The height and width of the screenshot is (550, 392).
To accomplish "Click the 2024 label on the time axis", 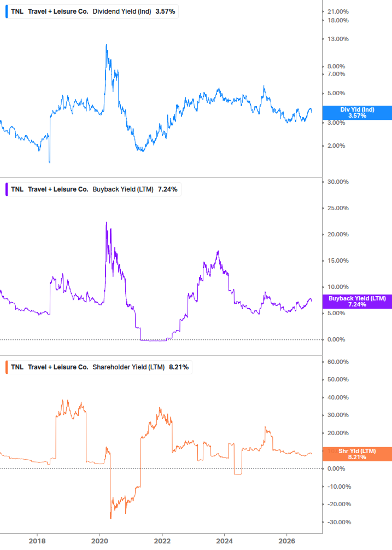I will (x=224, y=541).
